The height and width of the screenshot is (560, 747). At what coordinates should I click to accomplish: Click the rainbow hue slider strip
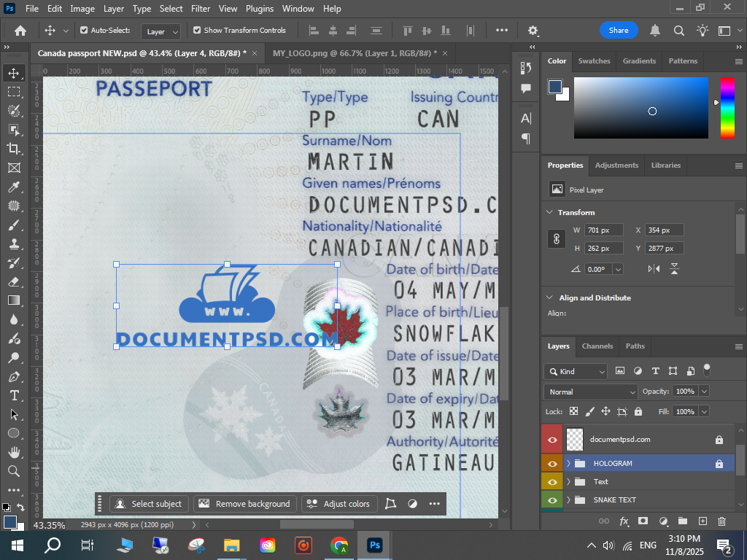point(727,107)
